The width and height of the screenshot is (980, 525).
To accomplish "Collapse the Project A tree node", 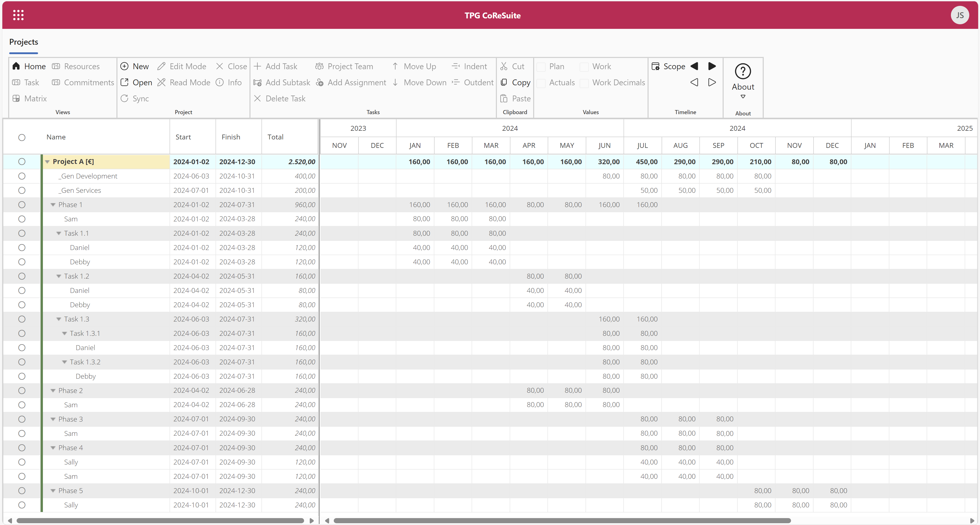I will [x=47, y=162].
